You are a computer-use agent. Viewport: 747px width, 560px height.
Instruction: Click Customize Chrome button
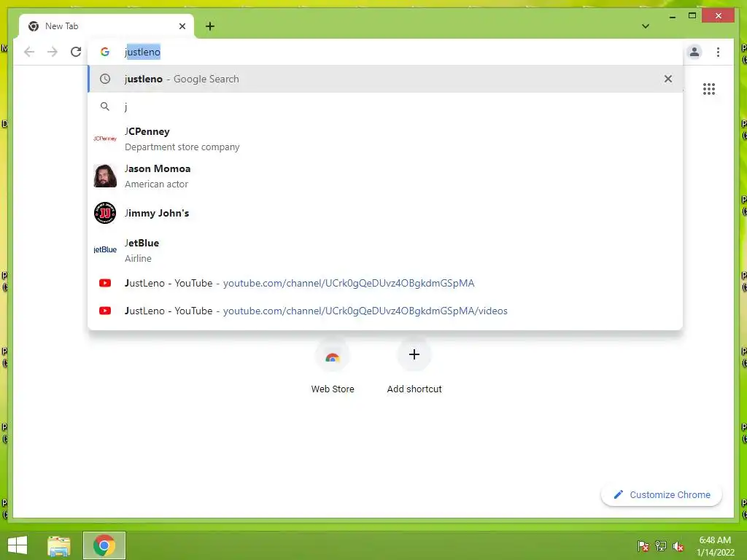point(662,495)
